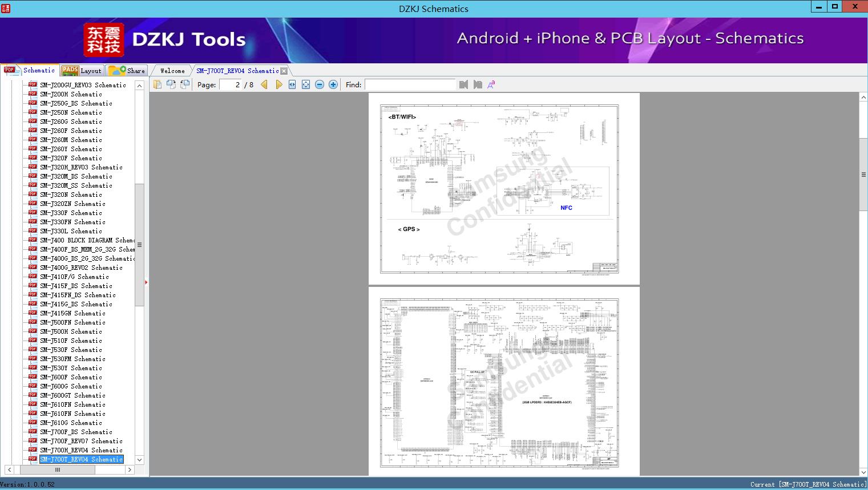Viewport: 868px width, 490px height.
Task: Zoom out with the minus icon
Action: [x=320, y=84]
